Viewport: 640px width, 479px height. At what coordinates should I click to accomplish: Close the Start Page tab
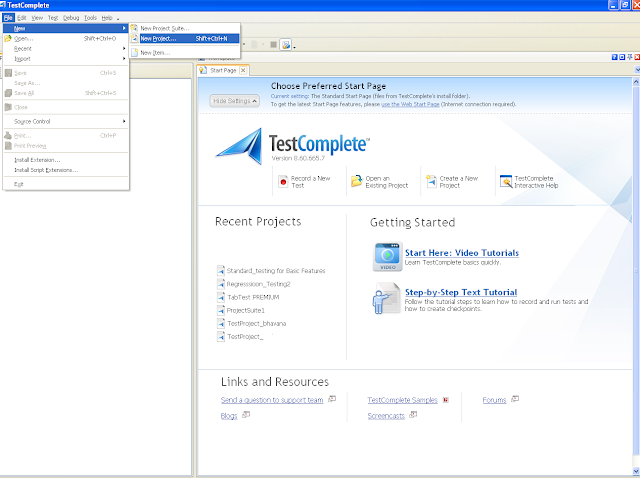pos(243,70)
